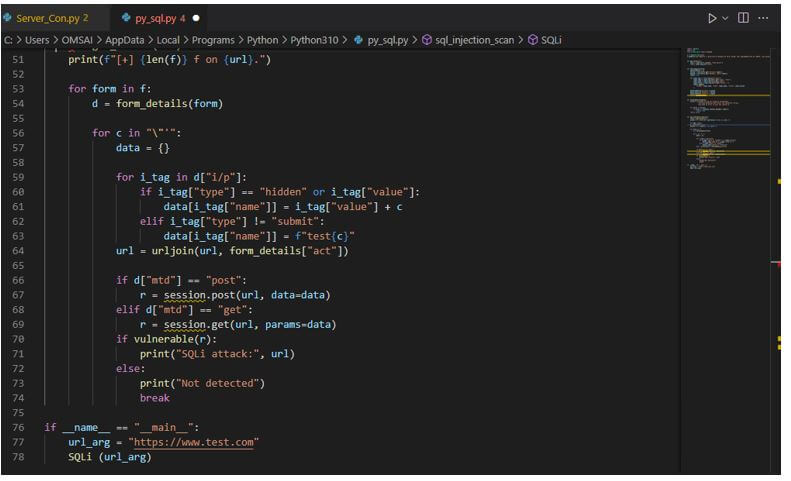Click the cube icon beside sql_injection_scan breadcrumb

(427, 40)
